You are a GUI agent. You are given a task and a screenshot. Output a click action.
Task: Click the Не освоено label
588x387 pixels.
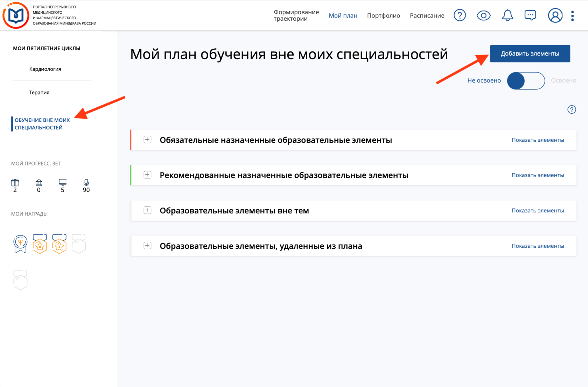point(484,80)
